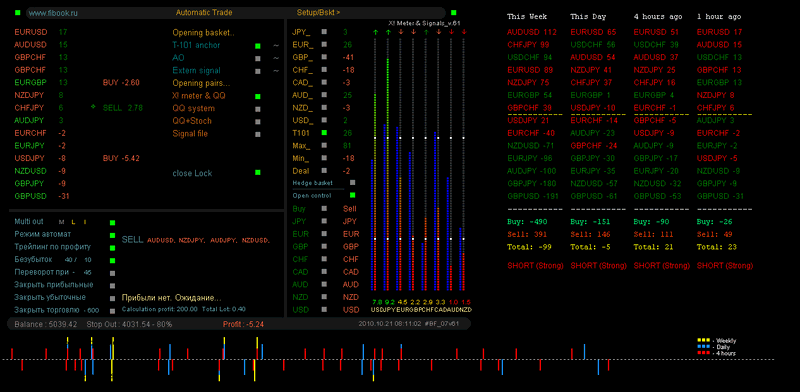Screen dimensions: 800x392
Task: Expand the Opening pairs... section
Action: point(202,83)
